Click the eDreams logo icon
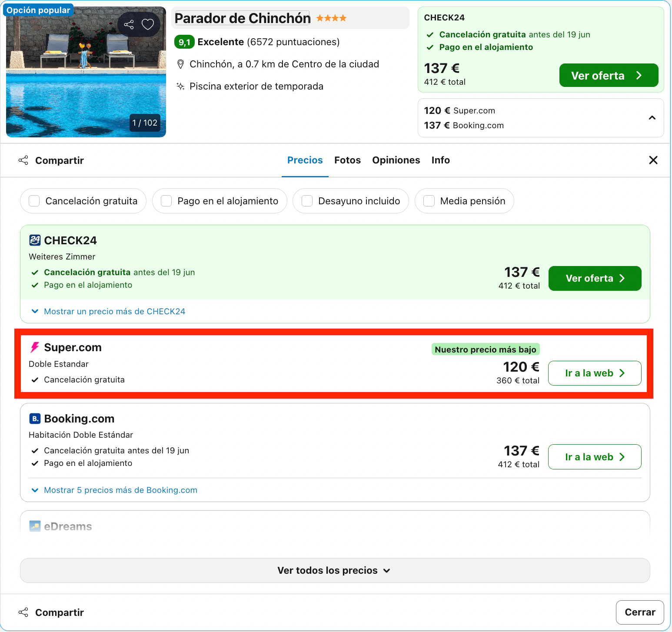 coord(35,526)
